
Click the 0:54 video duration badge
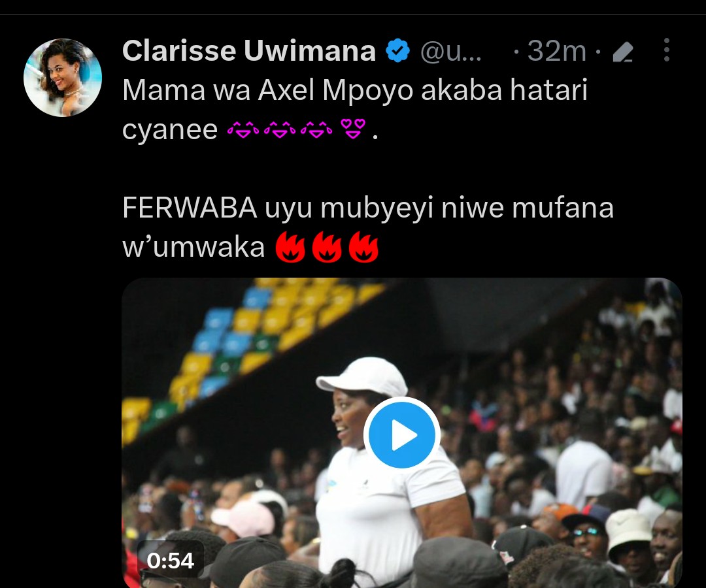[x=170, y=561]
